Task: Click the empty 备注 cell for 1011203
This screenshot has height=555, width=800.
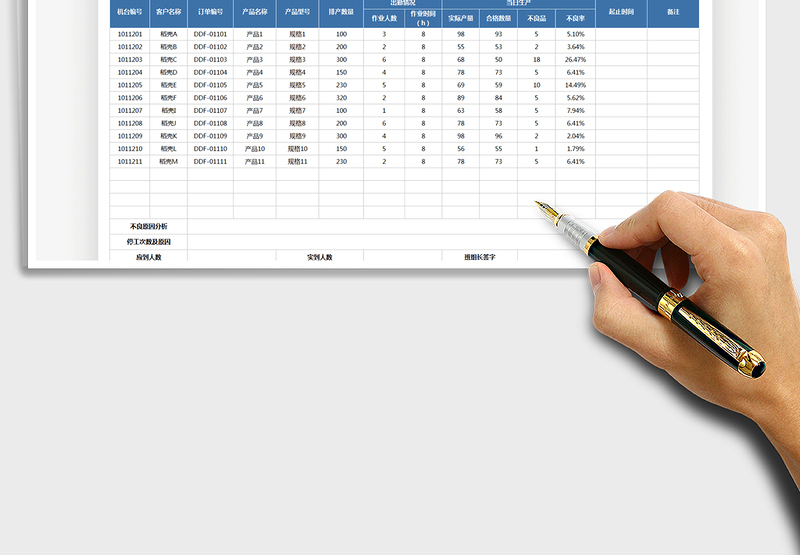Action: pyautogui.click(x=673, y=60)
